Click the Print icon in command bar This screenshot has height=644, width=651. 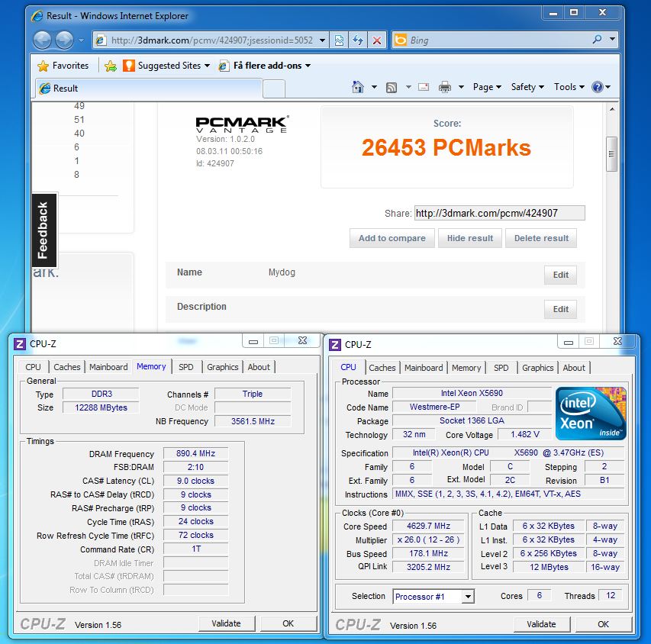tap(445, 87)
